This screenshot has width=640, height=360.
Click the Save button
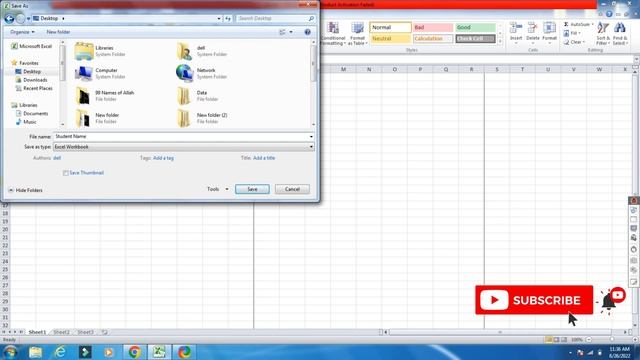pos(252,189)
